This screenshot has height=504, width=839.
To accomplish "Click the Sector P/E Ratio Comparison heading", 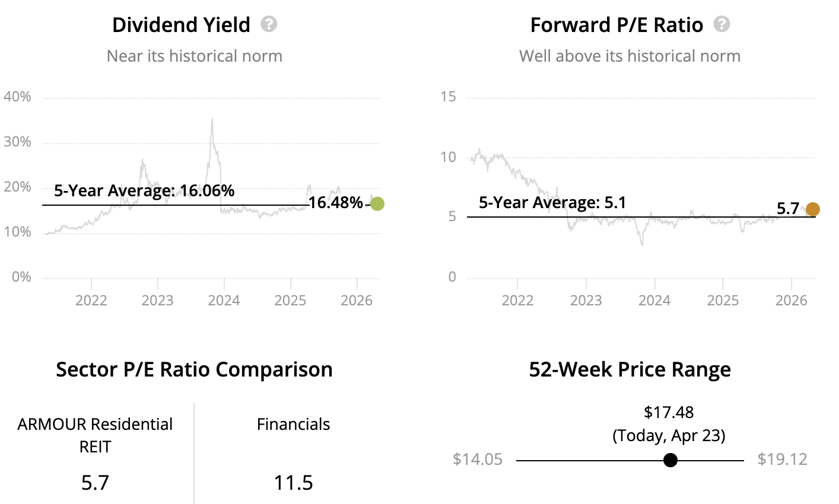I will coord(194,369).
